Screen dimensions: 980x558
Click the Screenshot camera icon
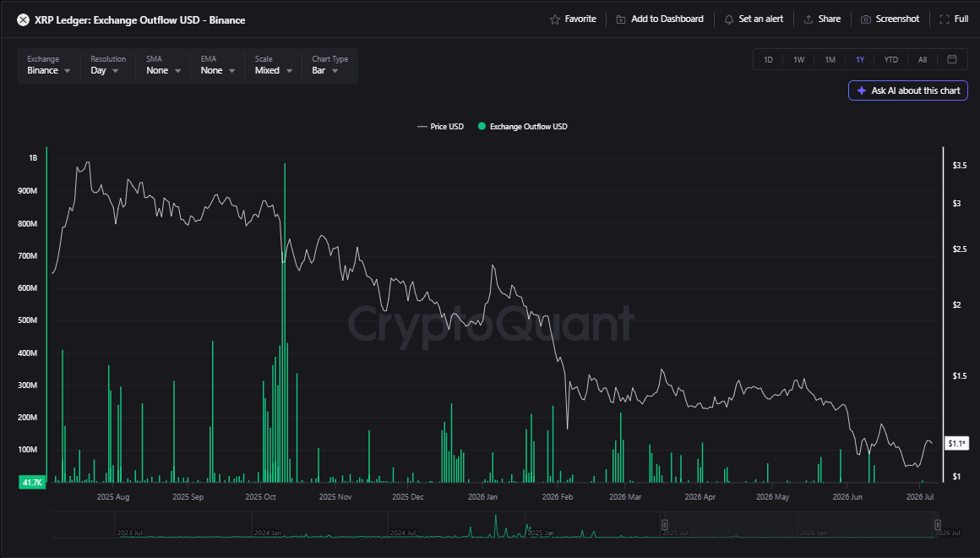866,19
